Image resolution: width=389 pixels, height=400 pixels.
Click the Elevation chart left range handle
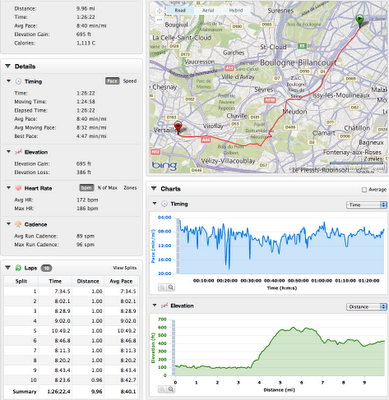point(173,347)
